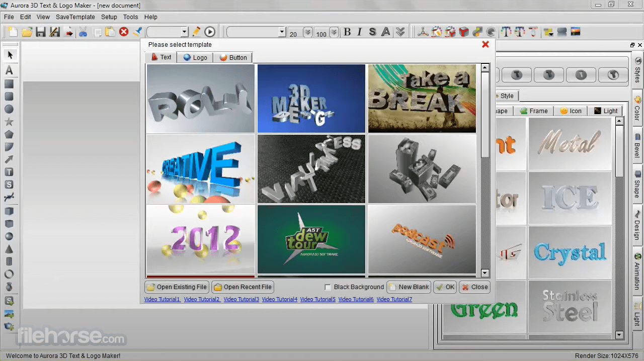Screen dimensions: 644x361
Task: Open the Setup menu
Action: (x=109, y=17)
